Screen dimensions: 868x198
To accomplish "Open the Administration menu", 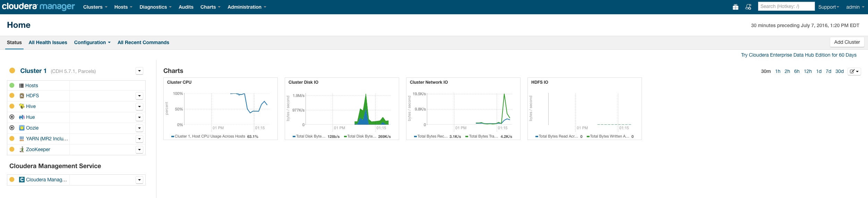I will tap(247, 7).
